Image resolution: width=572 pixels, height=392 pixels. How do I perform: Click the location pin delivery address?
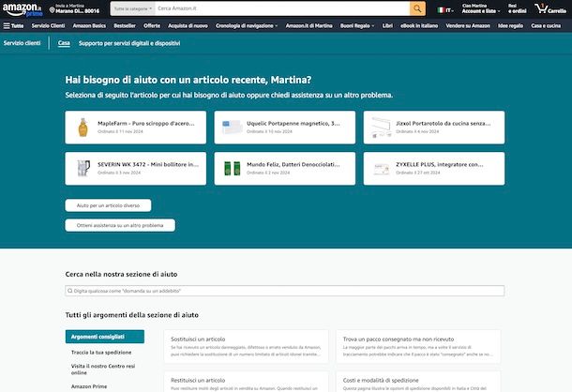click(x=74, y=8)
